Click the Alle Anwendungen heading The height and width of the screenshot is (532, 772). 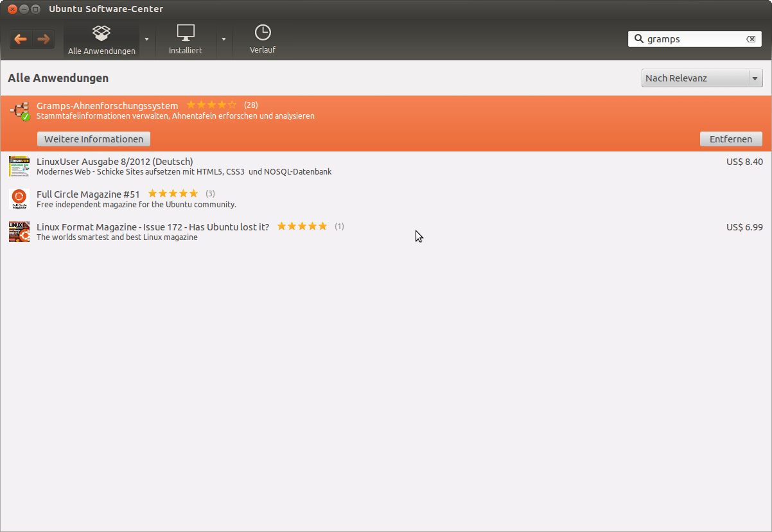coord(58,78)
